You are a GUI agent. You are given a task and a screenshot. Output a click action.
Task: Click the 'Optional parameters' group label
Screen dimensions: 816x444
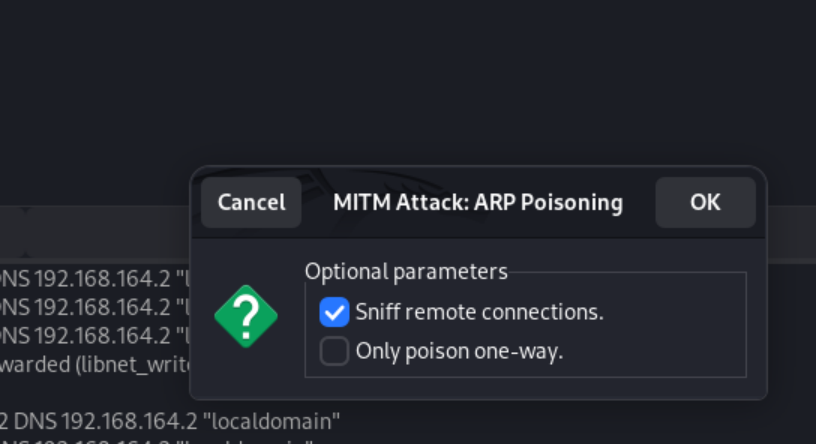point(406,271)
